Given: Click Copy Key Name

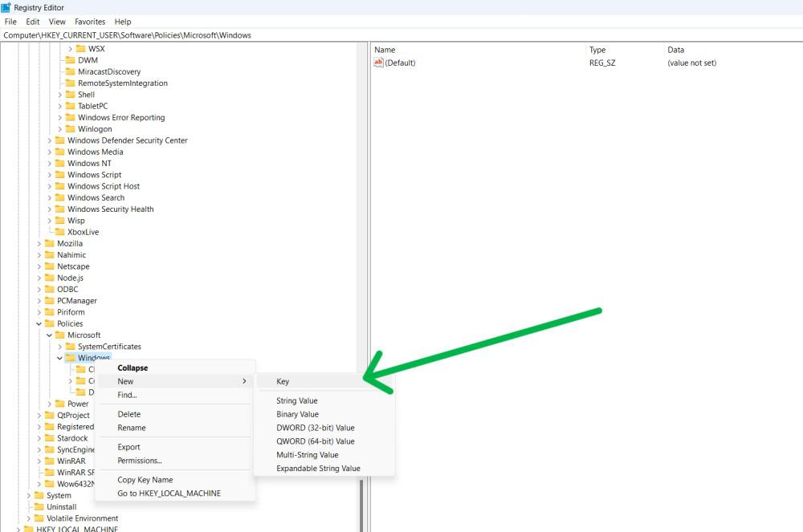Looking at the screenshot, I should click(174, 480).
